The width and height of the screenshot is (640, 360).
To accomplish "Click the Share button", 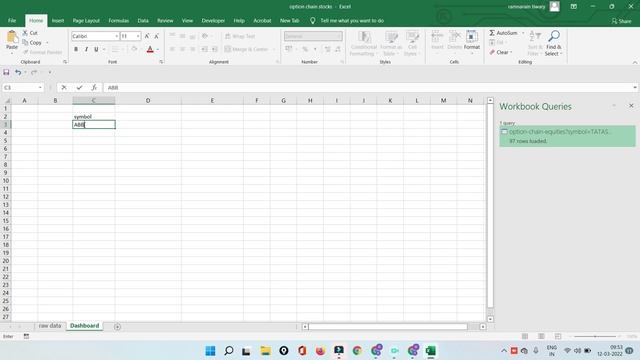I will 621,21.
